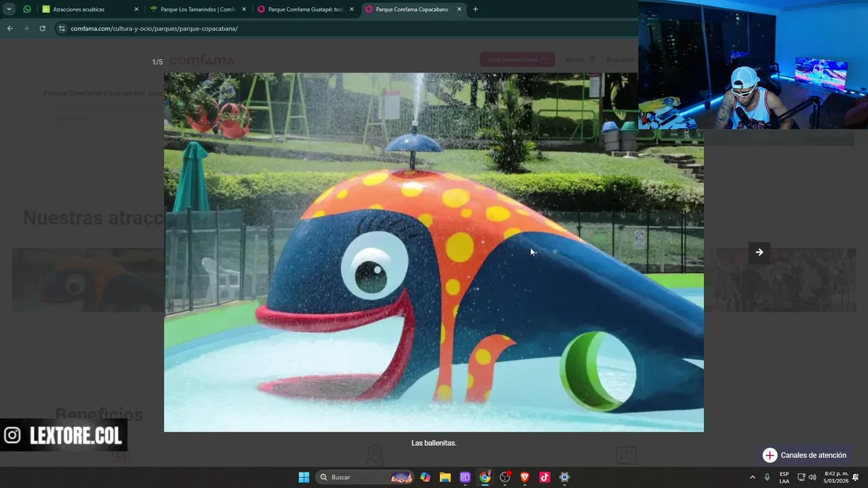This screenshot has height=488, width=868.
Task: Show hidden system tray icons
Action: click(x=752, y=477)
